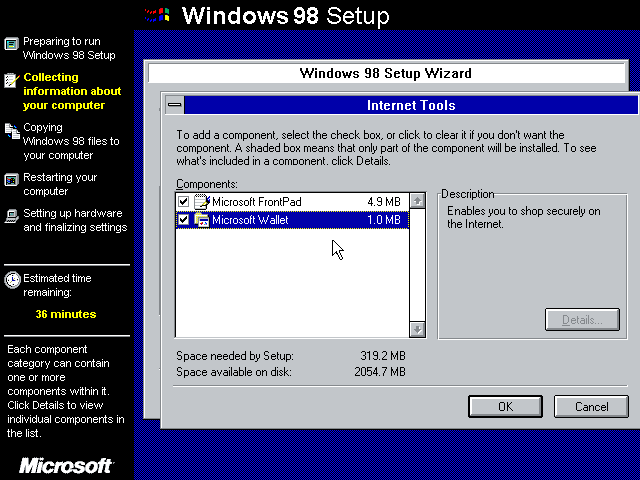Click the 1.0 MB size value
Image resolution: width=640 pixels, height=480 pixels.
coord(384,220)
